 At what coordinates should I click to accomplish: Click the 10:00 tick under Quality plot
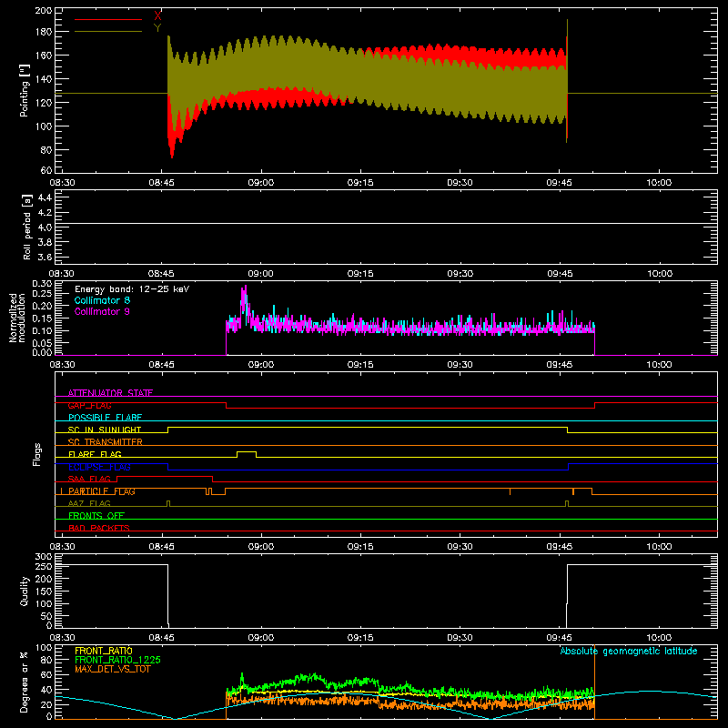[659, 638]
